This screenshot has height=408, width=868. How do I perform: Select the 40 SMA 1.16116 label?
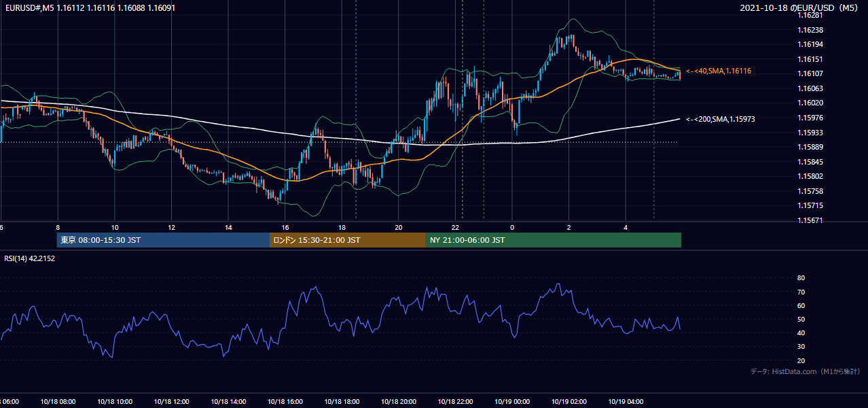click(x=719, y=71)
